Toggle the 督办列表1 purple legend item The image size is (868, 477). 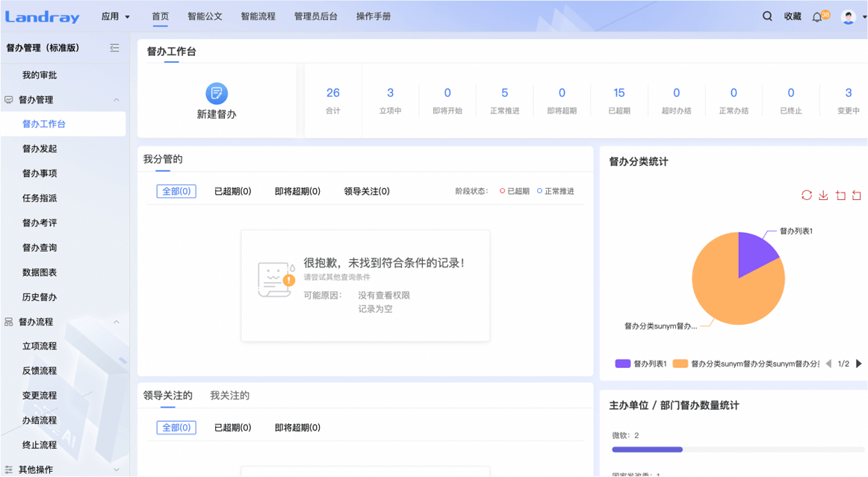coord(641,364)
